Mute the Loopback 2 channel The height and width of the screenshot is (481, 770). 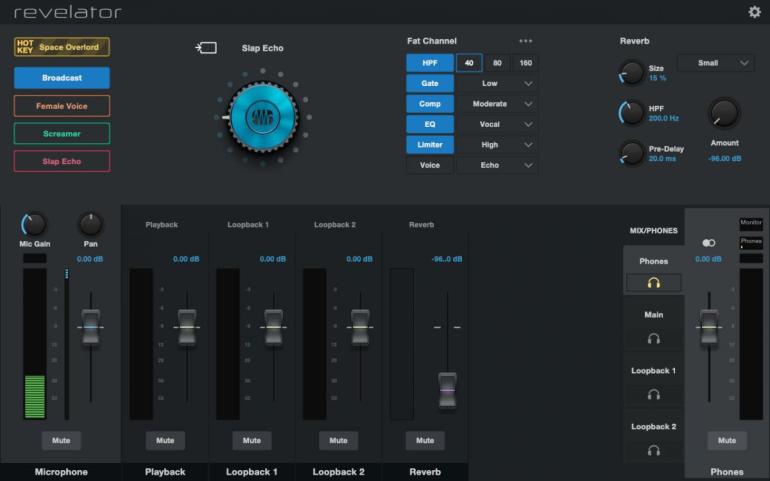click(338, 441)
